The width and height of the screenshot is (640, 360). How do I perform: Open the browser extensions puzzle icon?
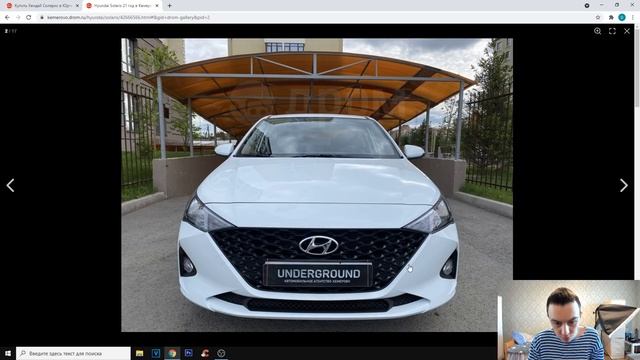click(x=611, y=18)
